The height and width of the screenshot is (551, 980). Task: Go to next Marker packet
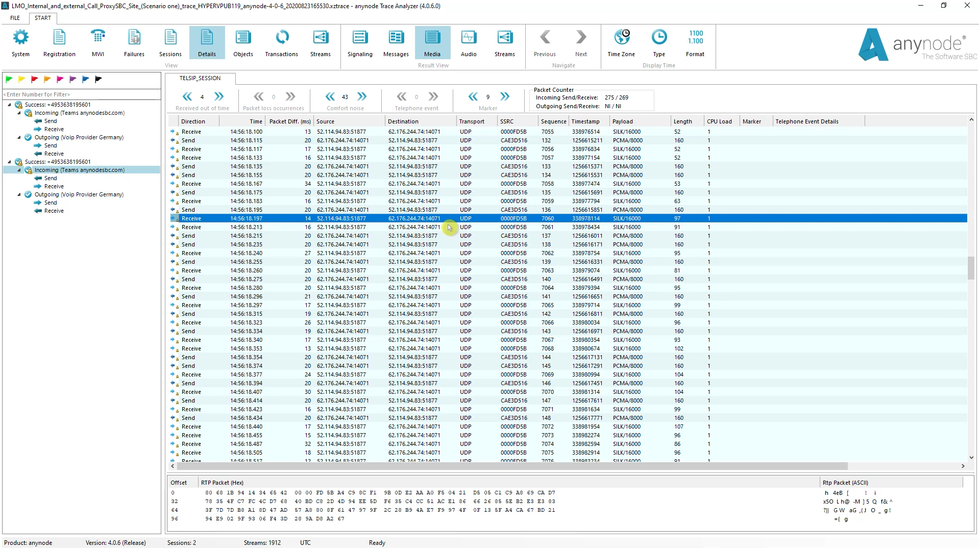pyautogui.click(x=505, y=96)
